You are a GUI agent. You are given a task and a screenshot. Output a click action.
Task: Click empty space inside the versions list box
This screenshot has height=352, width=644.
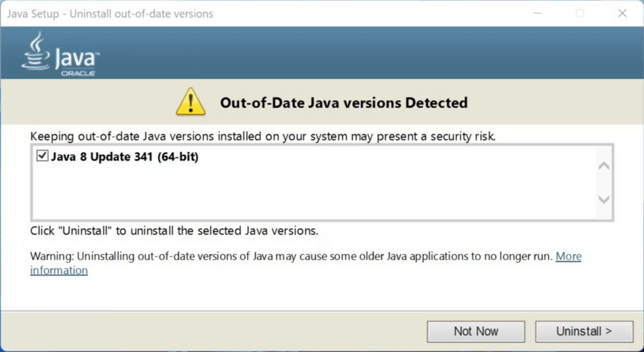314,195
